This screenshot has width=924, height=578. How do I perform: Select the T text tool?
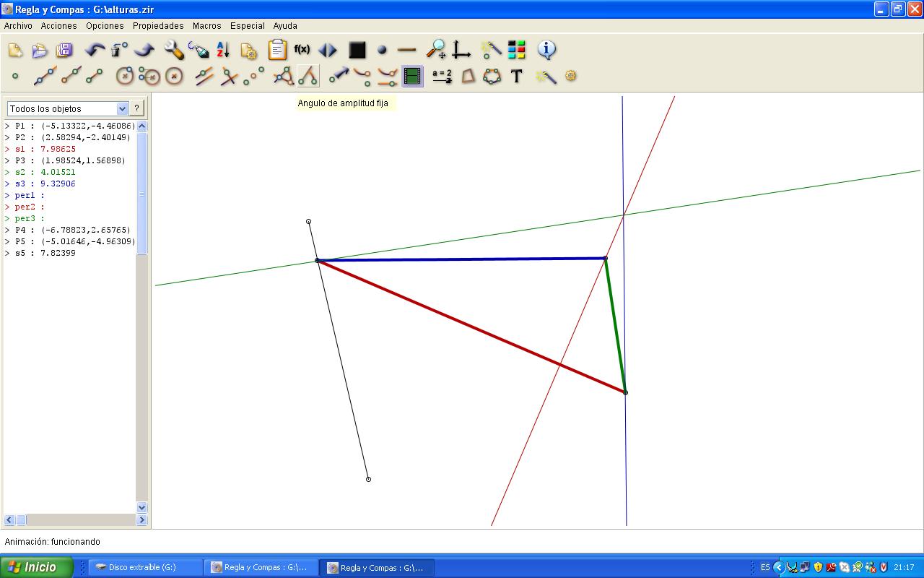click(517, 76)
